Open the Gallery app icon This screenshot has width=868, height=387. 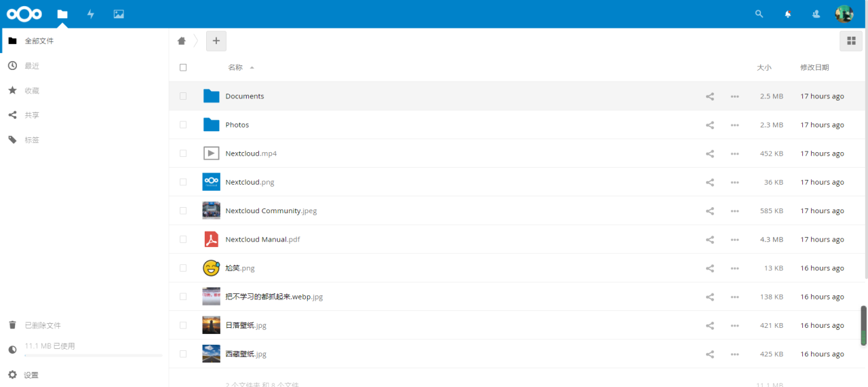pos(119,14)
